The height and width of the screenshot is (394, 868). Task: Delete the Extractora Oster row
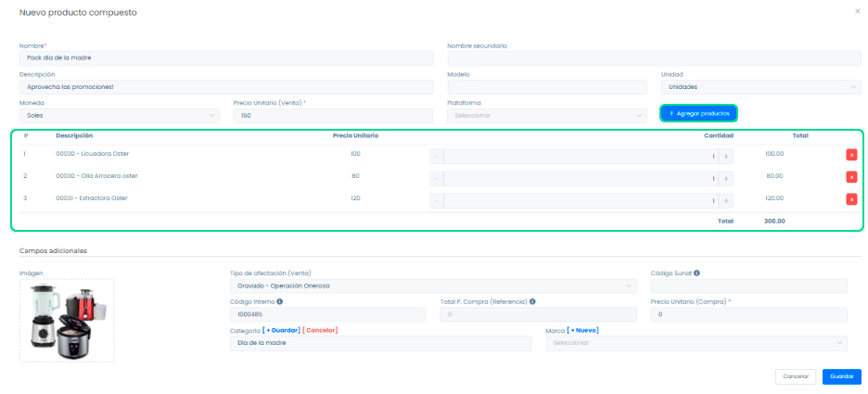851,199
